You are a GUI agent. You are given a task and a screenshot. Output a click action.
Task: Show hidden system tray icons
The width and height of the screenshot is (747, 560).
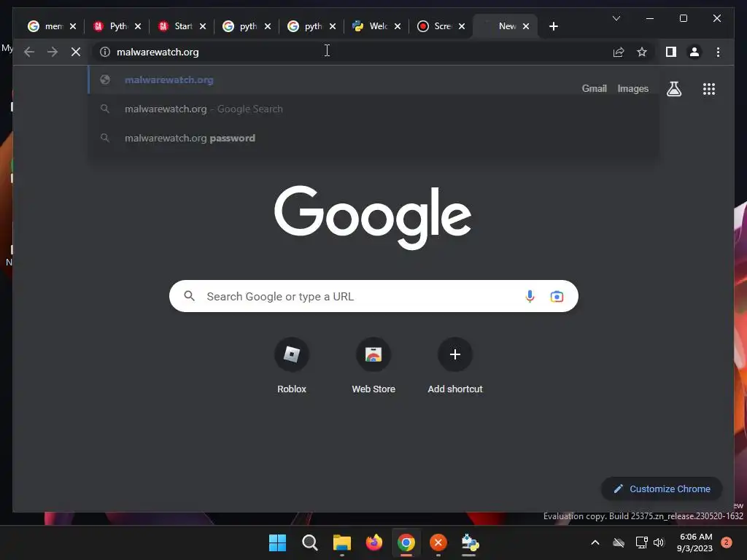[595, 542]
